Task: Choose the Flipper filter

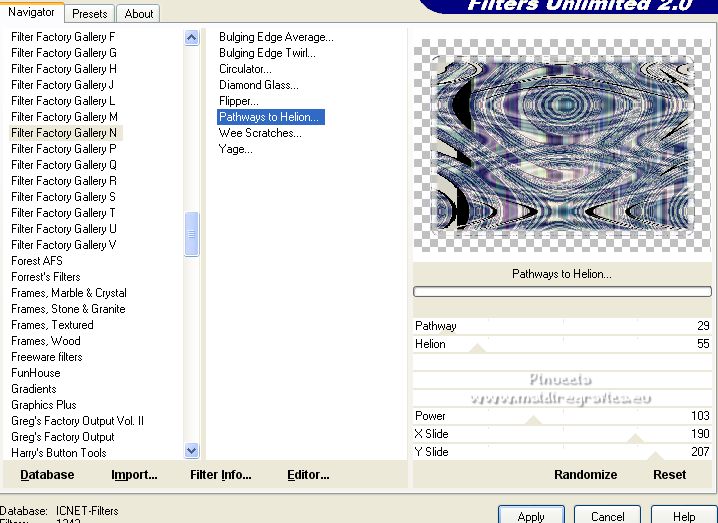Action: coord(239,101)
